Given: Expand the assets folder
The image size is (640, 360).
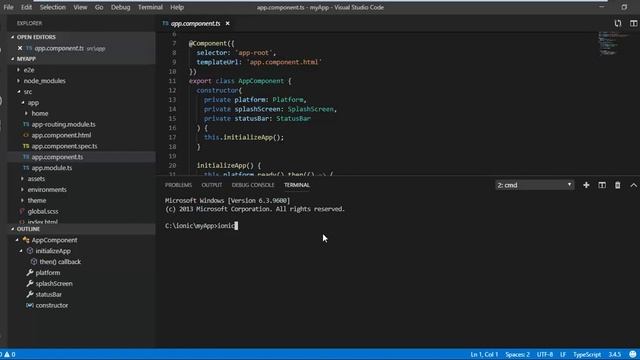Looking at the screenshot, I should [x=36, y=179].
